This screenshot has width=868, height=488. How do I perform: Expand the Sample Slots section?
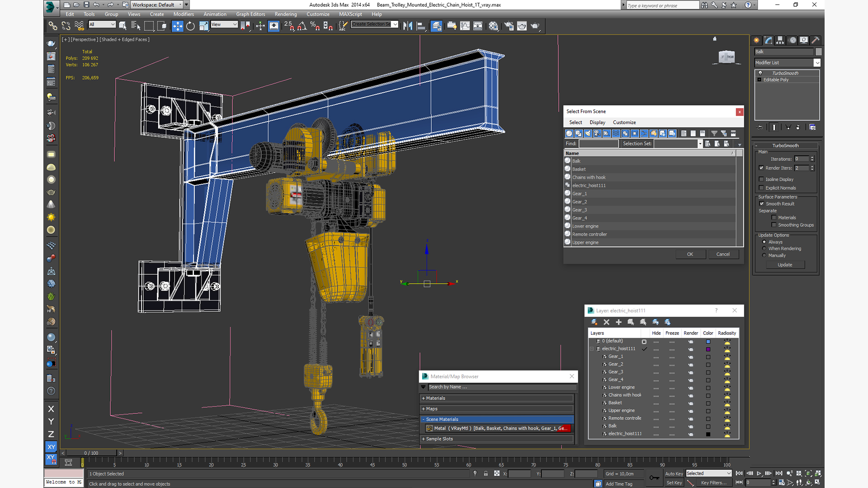[497, 439]
